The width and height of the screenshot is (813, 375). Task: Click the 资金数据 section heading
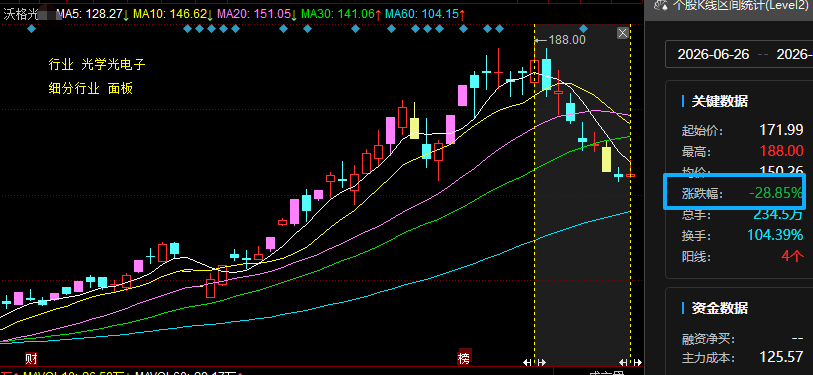[720, 309]
